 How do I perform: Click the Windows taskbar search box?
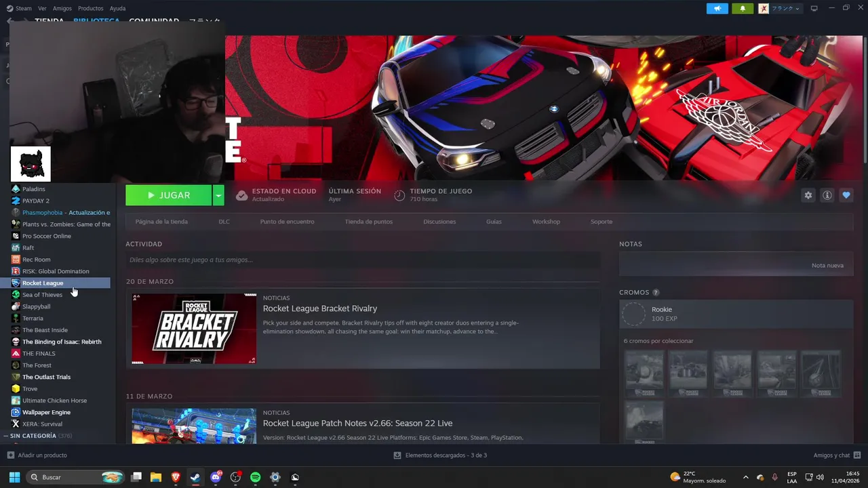point(75,477)
